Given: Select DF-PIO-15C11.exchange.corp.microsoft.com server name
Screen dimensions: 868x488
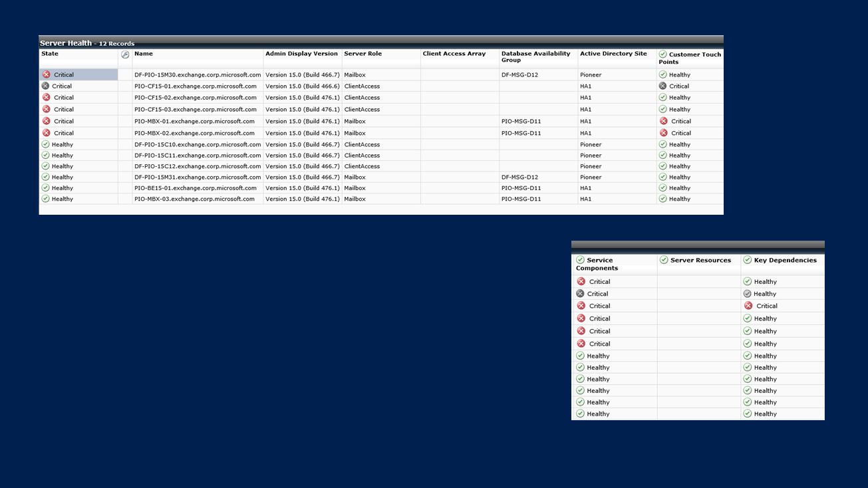Looking at the screenshot, I should coord(198,155).
